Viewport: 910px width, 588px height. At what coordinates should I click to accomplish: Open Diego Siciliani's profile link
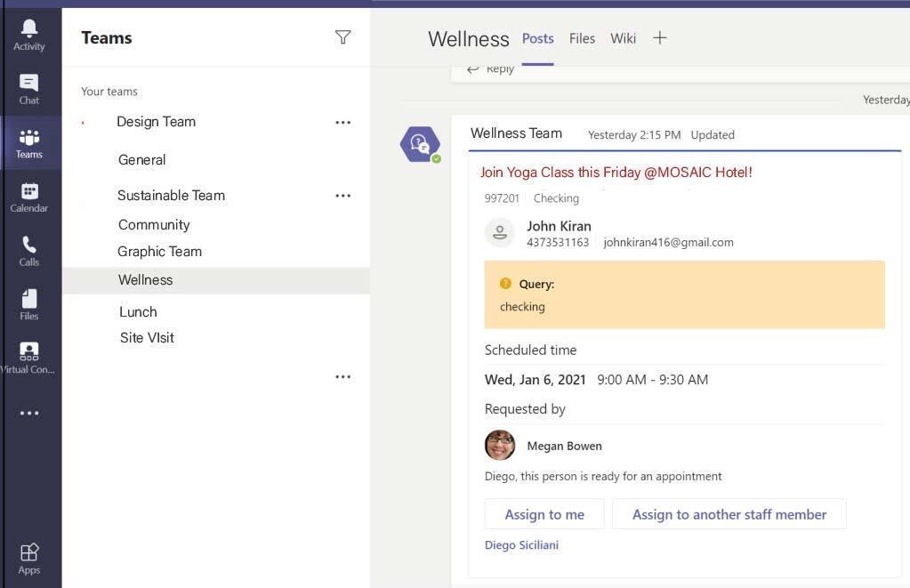click(522, 545)
